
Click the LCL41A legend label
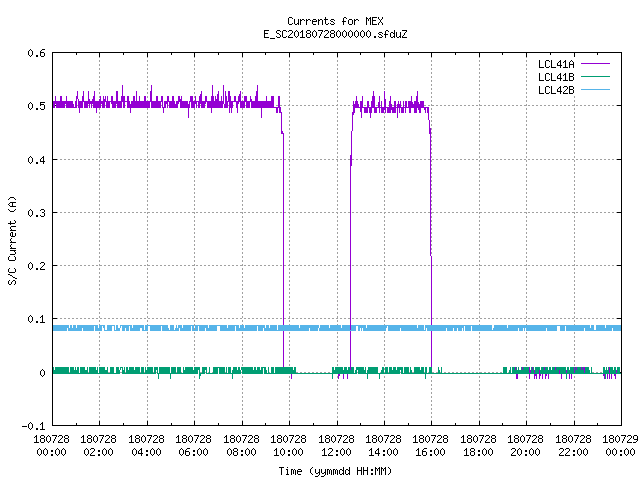pyautogui.click(x=556, y=64)
